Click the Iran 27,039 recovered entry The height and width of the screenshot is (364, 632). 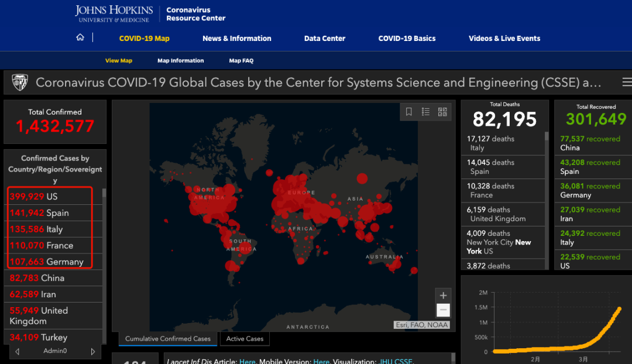tap(593, 214)
